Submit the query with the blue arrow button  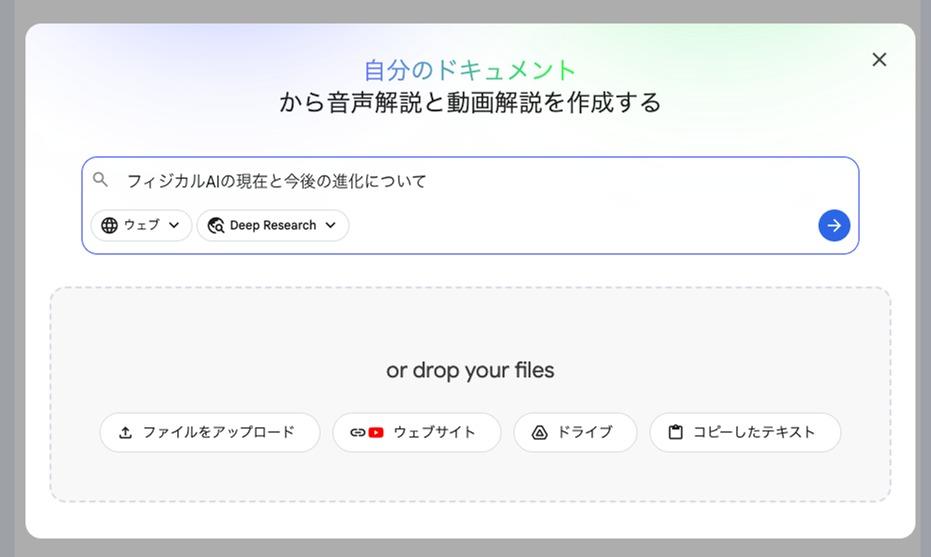coord(834,225)
